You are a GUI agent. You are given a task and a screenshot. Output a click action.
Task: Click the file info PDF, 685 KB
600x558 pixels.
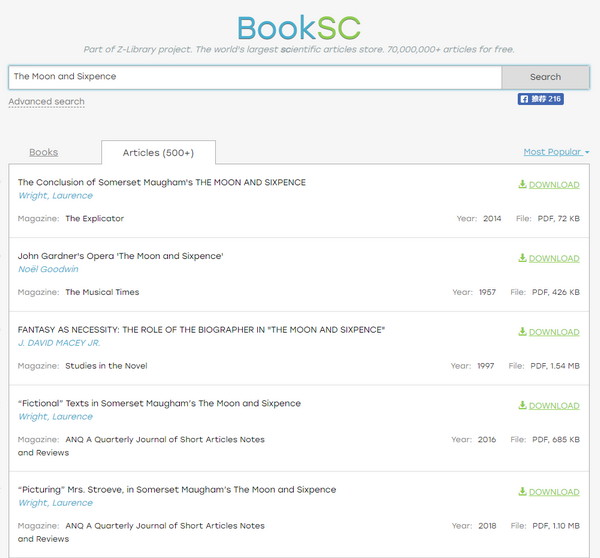click(556, 440)
